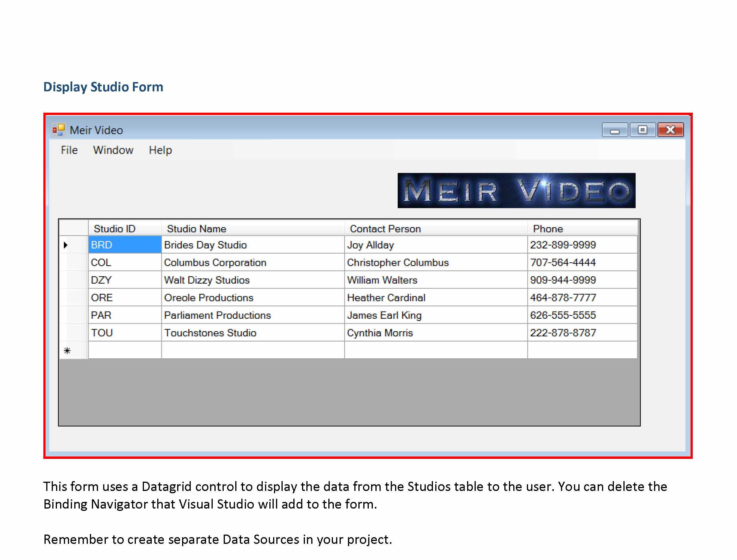The height and width of the screenshot is (560, 737).
Task: Open the File menu
Action: [x=69, y=150]
